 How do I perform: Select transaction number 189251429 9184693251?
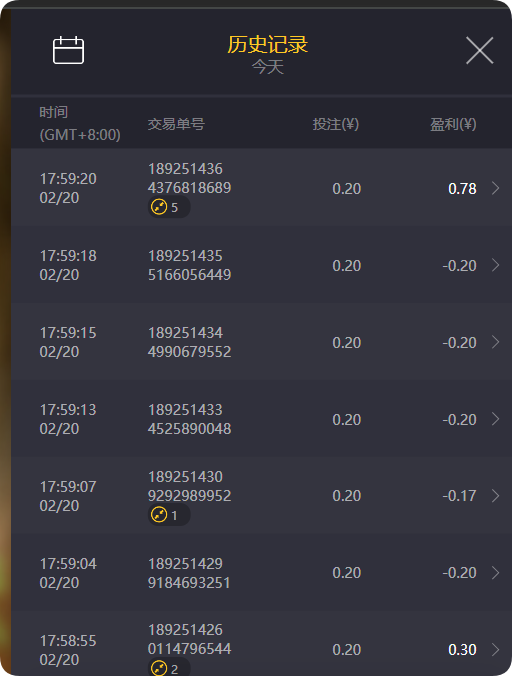(189, 573)
